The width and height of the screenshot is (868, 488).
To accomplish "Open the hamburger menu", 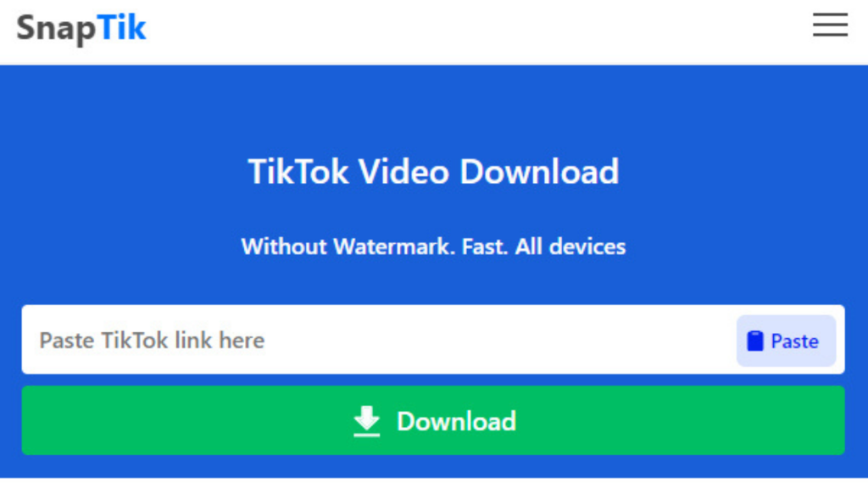I will [830, 25].
